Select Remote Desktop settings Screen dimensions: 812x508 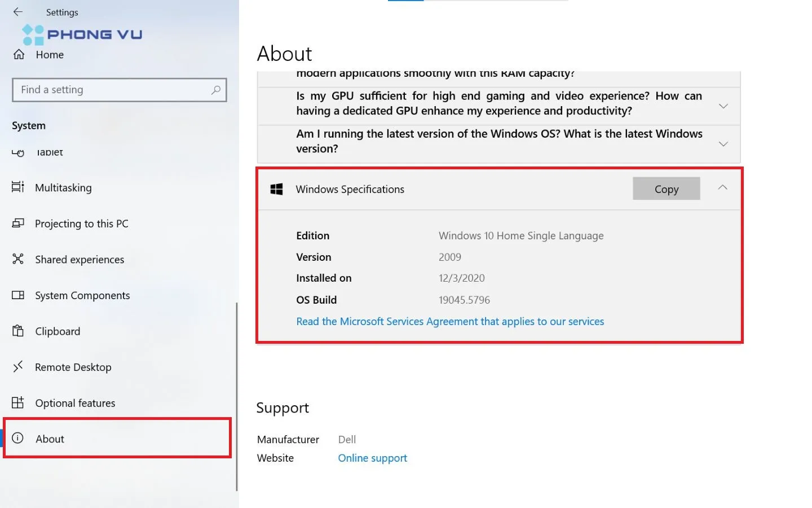(x=73, y=367)
